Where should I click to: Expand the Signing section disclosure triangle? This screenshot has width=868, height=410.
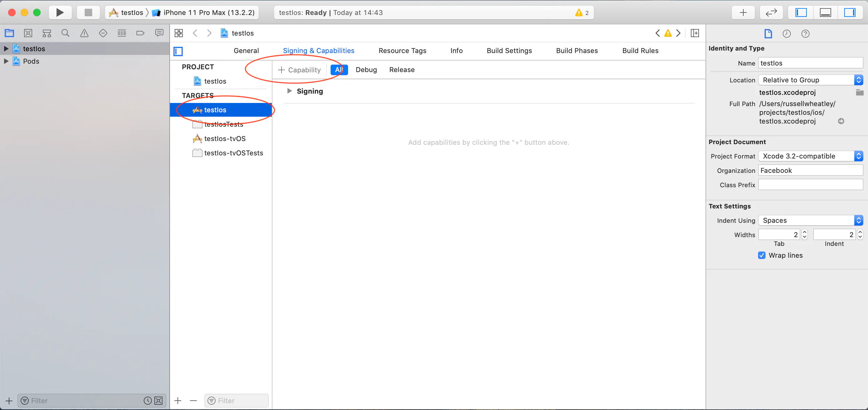pyautogui.click(x=289, y=91)
